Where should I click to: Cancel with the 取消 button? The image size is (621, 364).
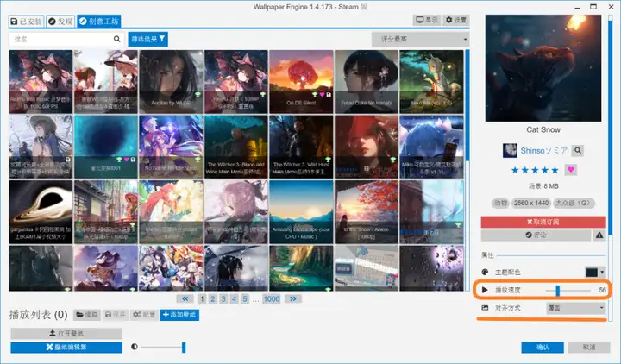(589, 348)
